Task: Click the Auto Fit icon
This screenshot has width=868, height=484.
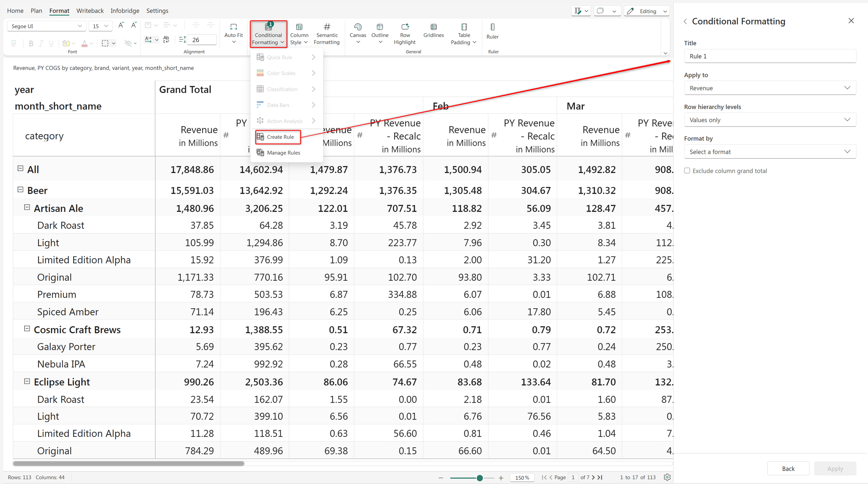Action: point(233,27)
